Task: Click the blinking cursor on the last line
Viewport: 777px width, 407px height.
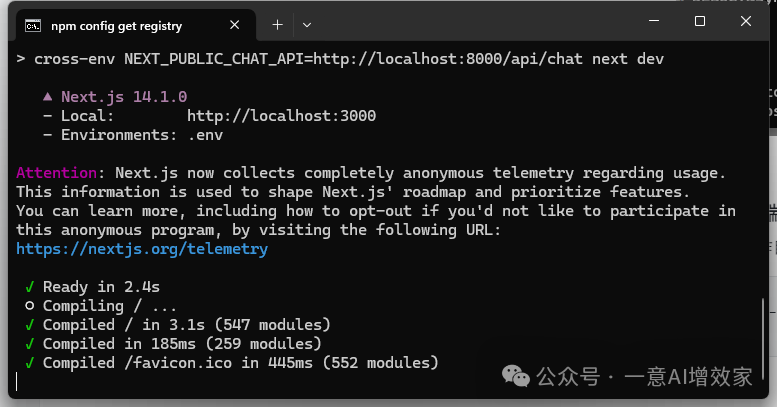Action: pos(18,382)
